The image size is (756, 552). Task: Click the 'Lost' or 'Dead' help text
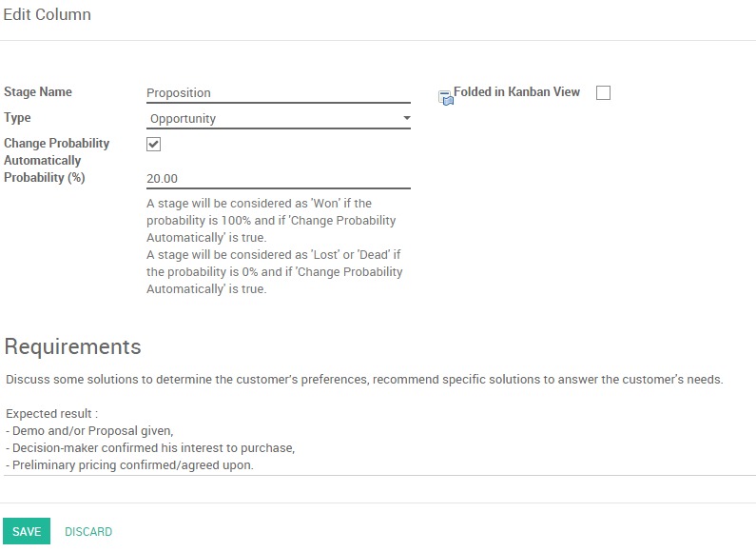(x=274, y=271)
